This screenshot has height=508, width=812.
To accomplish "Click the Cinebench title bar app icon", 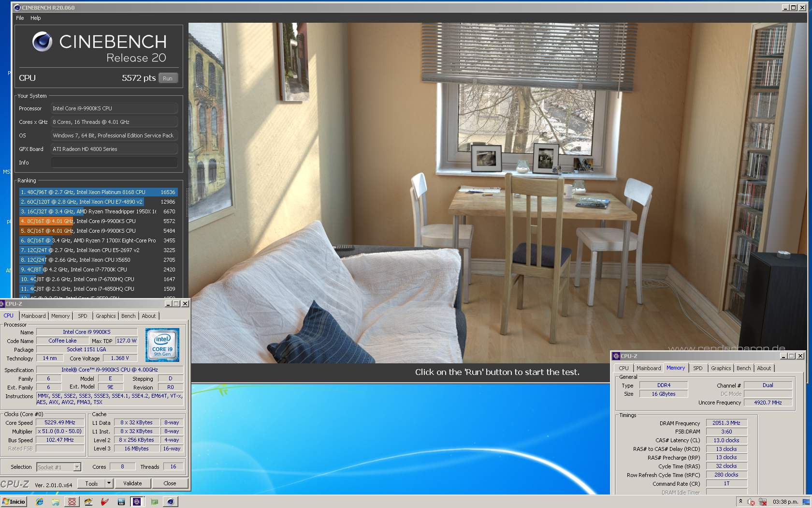I will point(17,7).
